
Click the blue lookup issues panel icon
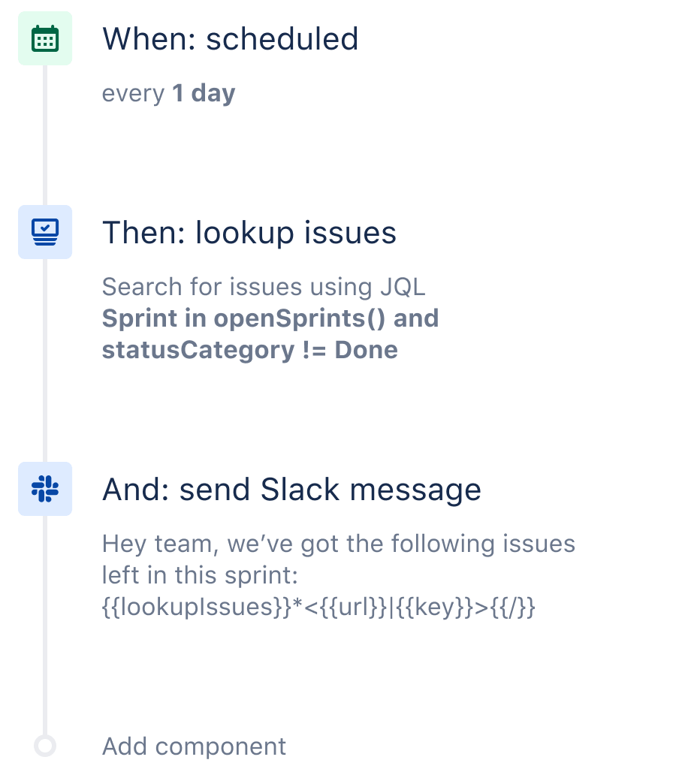tap(45, 232)
